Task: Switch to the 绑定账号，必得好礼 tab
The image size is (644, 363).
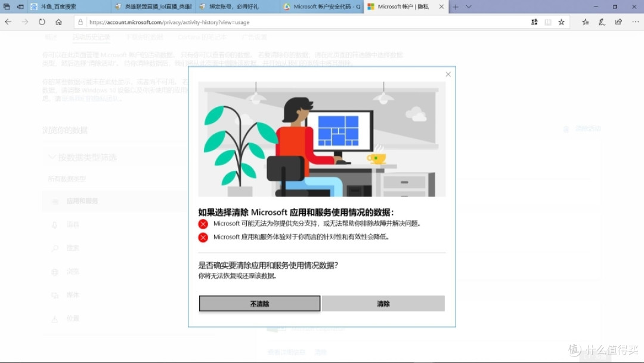Action: [238, 7]
